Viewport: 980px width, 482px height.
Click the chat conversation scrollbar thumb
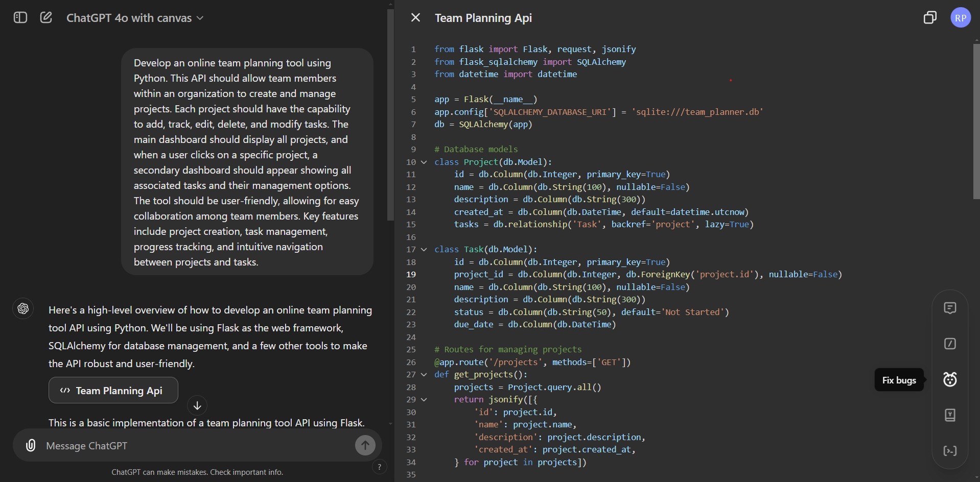pyautogui.click(x=390, y=115)
